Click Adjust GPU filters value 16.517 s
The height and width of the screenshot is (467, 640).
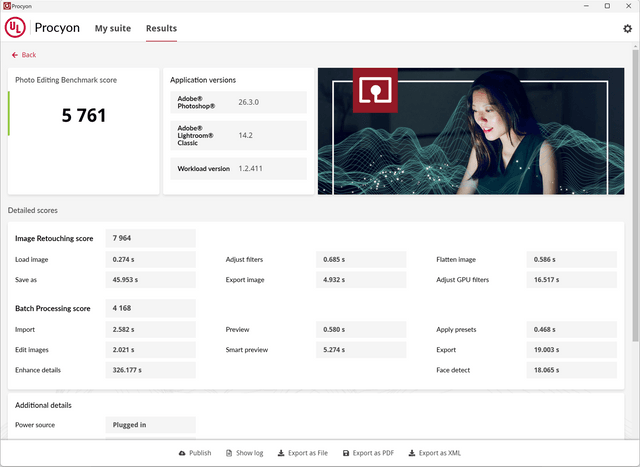[x=571, y=280]
